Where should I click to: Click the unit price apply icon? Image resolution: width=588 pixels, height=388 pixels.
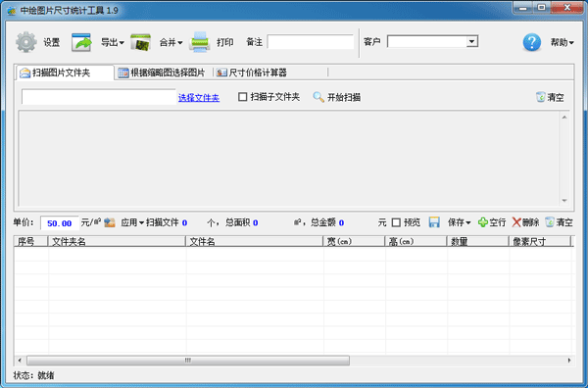(110, 222)
